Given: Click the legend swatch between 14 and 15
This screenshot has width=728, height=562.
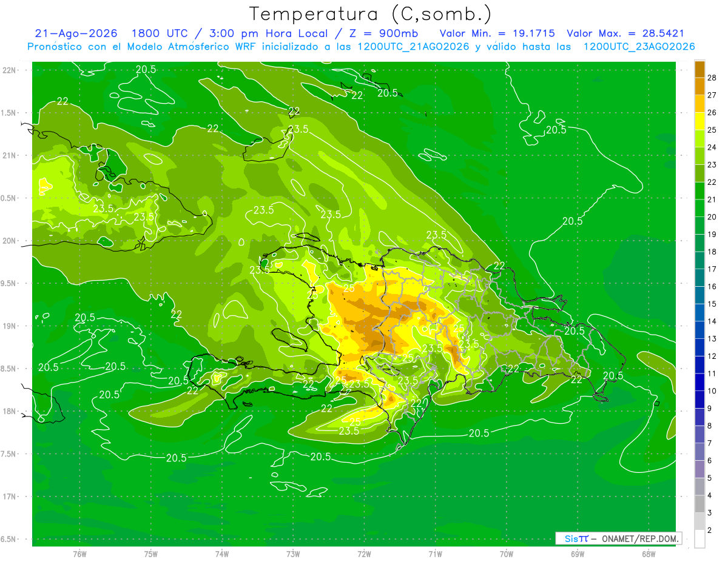Looking at the screenshot, I should 699,312.
